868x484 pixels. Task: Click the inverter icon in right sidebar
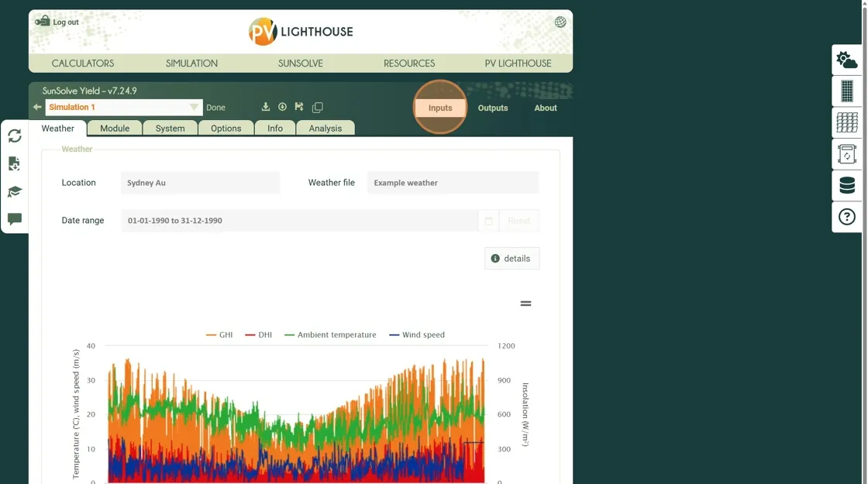point(846,154)
